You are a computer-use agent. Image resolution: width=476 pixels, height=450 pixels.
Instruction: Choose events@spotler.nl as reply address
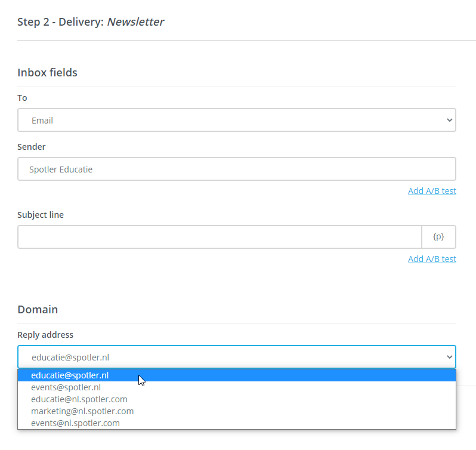66,387
